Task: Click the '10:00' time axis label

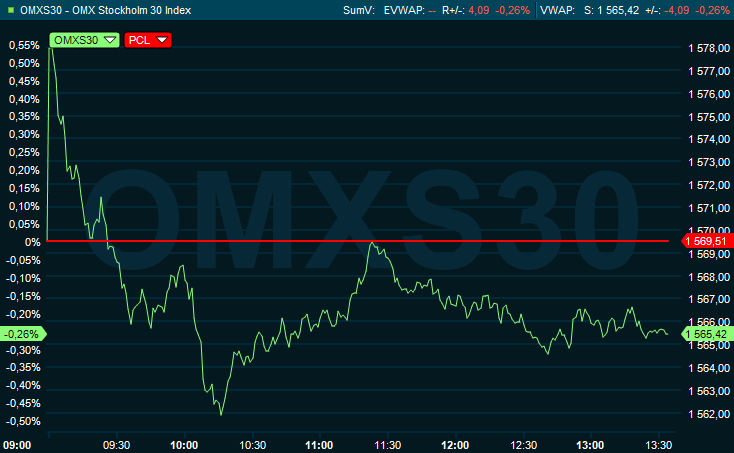Action: tap(184, 445)
